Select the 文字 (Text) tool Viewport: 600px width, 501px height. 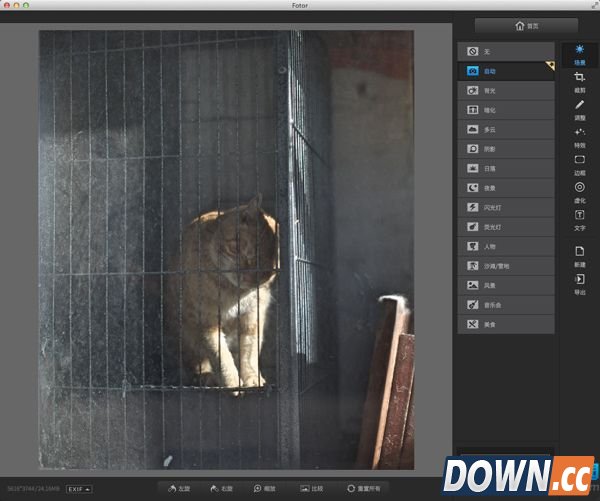tap(580, 219)
